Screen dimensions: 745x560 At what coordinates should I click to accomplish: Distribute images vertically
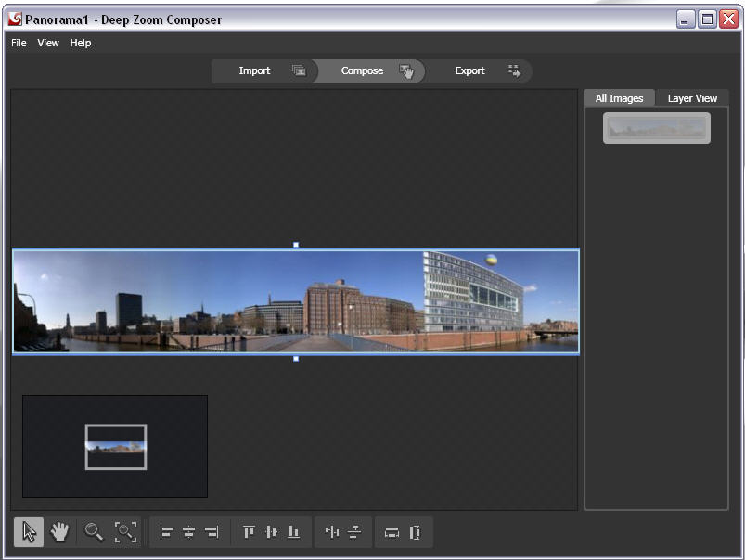coord(354,532)
